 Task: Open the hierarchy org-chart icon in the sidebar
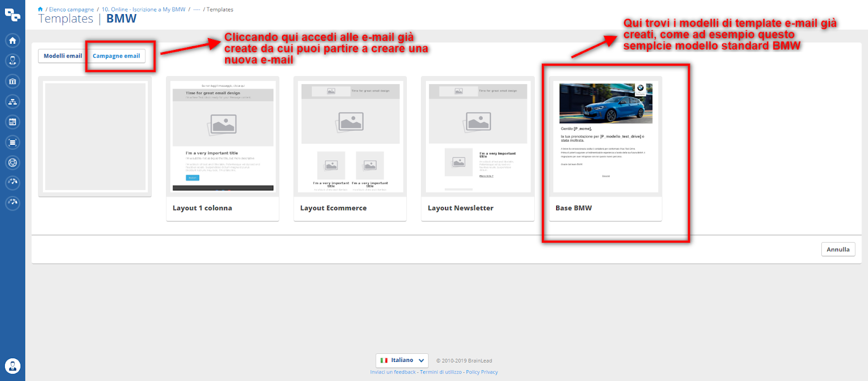tap(12, 101)
